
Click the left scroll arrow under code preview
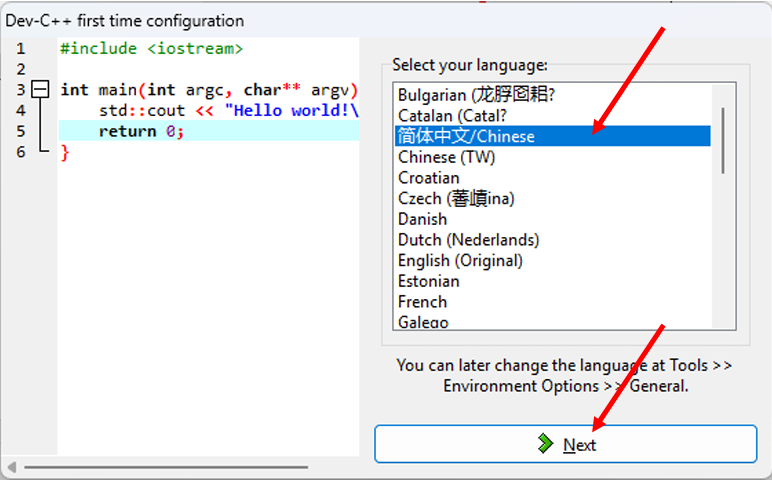[12, 466]
